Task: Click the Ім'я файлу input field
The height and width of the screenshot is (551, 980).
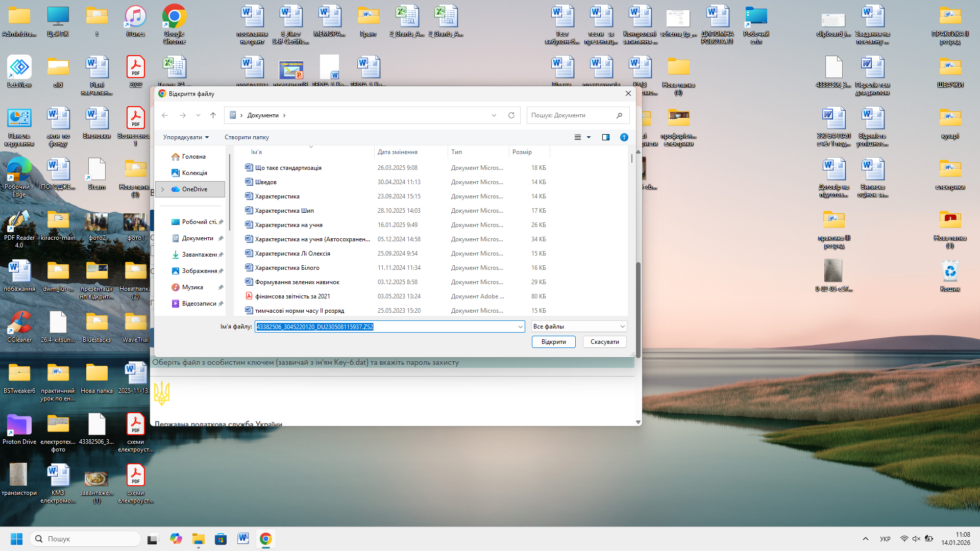Action: click(x=388, y=327)
